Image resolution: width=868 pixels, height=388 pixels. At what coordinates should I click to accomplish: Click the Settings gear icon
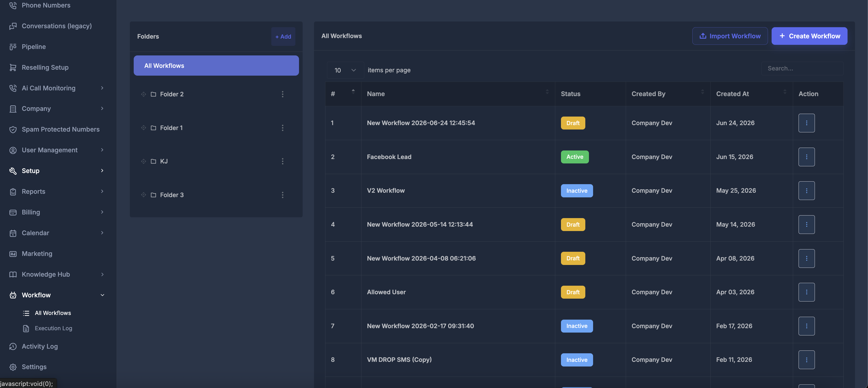pyautogui.click(x=13, y=367)
